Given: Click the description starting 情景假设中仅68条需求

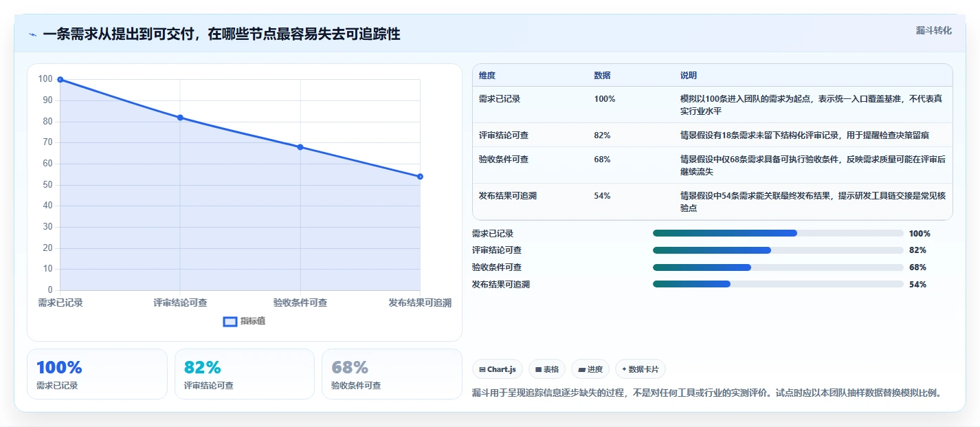Looking at the screenshot, I should [812, 165].
